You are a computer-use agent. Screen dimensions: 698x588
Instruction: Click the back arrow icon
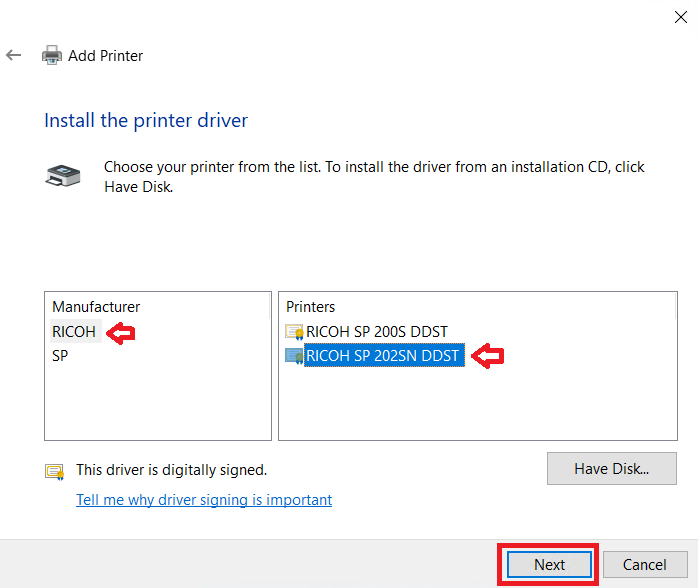pyautogui.click(x=13, y=55)
